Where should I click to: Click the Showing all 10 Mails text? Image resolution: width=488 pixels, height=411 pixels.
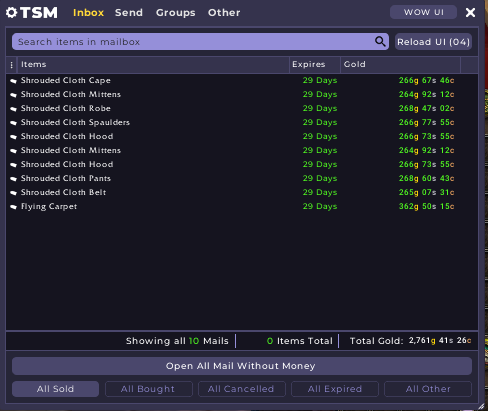[x=177, y=341]
